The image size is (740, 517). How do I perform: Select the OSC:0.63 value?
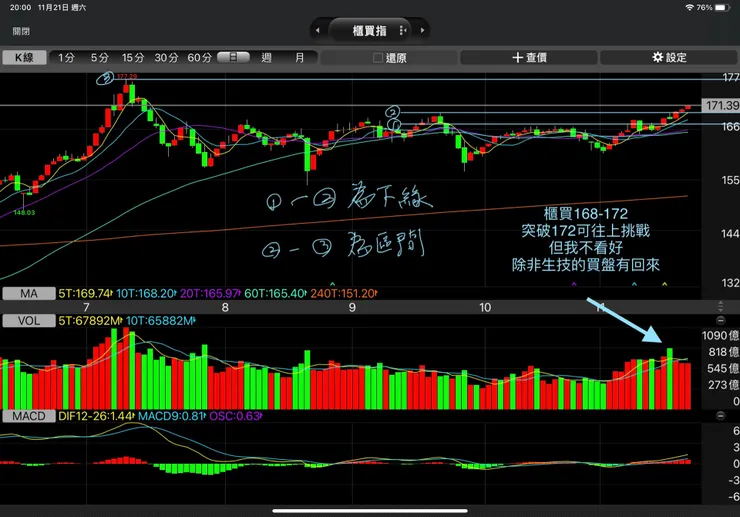point(235,416)
